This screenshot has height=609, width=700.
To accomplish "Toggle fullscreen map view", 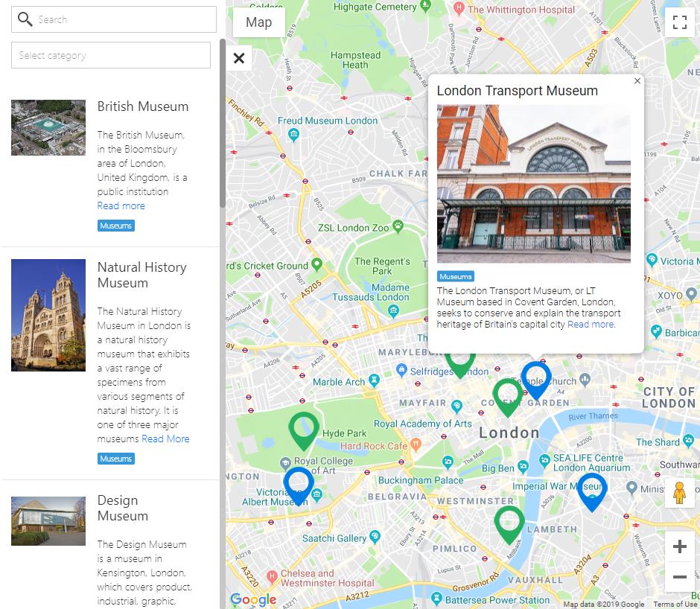I will [679, 22].
